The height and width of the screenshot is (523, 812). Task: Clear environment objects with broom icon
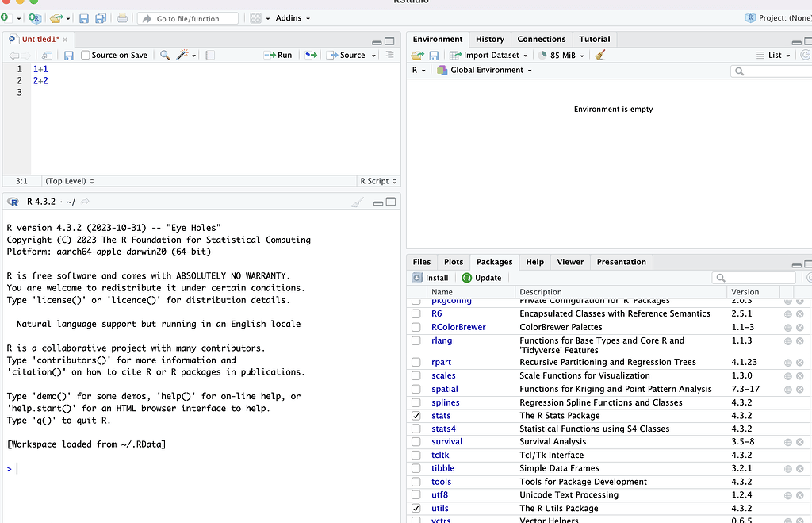click(600, 55)
